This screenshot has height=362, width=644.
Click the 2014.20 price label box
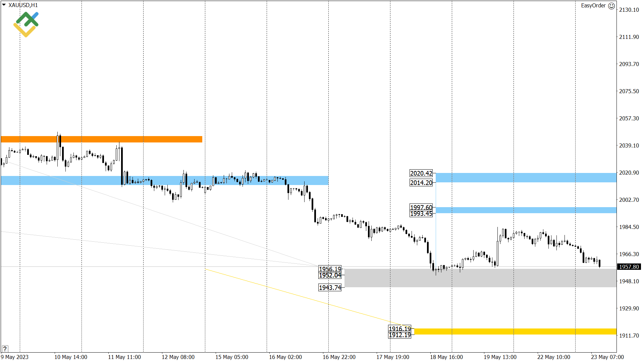[x=421, y=183]
